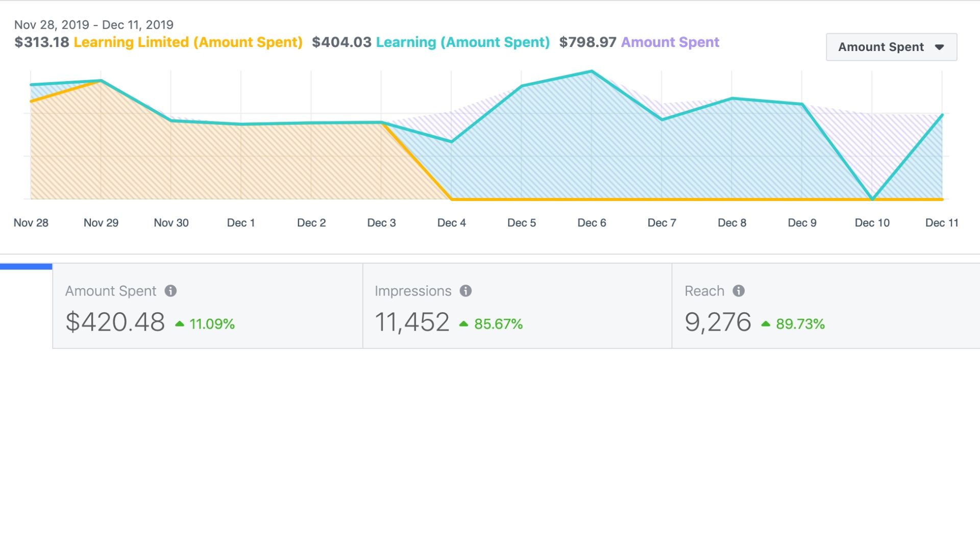
Task: Open the Amount Spent metric dropdown
Action: point(891,46)
